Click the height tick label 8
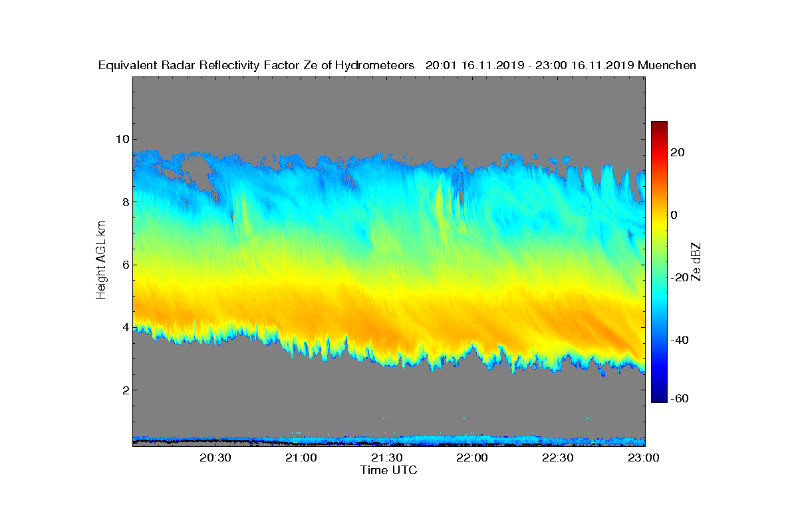The width and height of the screenshot is (798, 532). (x=125, y=201)
